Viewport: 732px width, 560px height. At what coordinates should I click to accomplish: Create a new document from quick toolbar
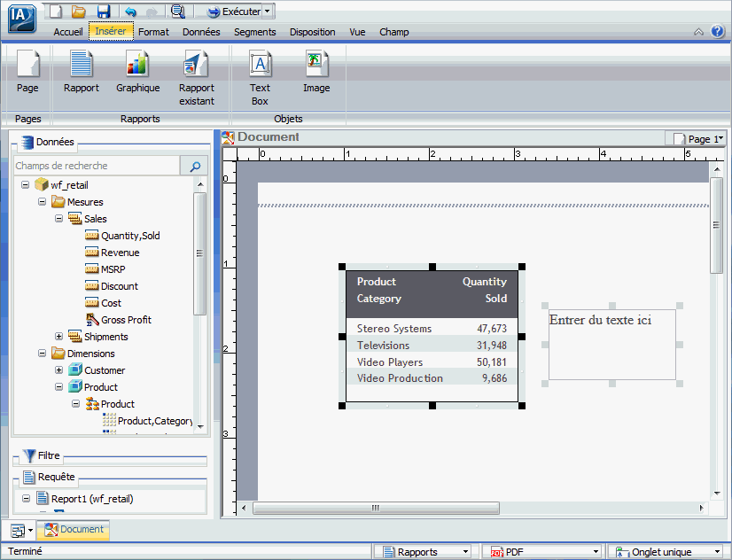pos(56,12)
